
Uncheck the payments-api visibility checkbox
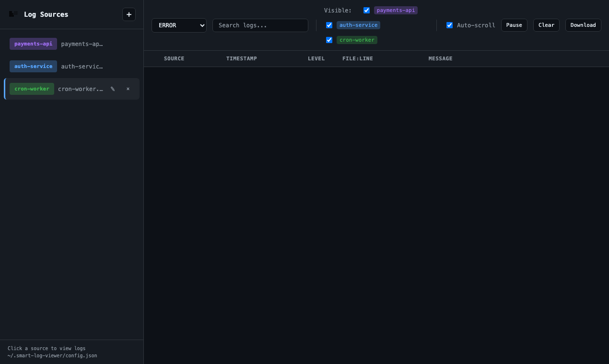click(x=366, y=10)
